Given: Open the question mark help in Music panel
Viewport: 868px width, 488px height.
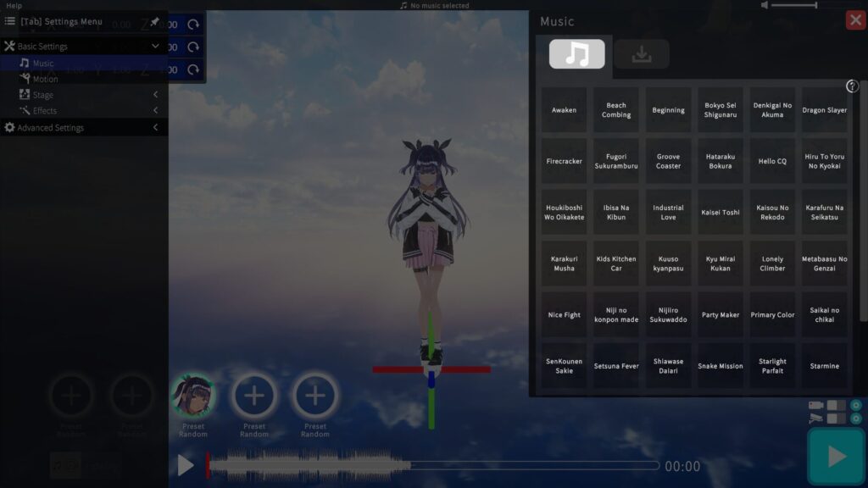Looking at the screenshot, I should [x=852, y=86].
